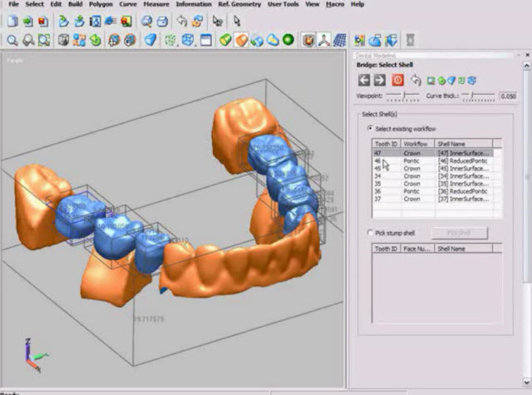Viewport: 532px width, 395px height.
Task: Click the window layout icon
Action: click(206, 41)
